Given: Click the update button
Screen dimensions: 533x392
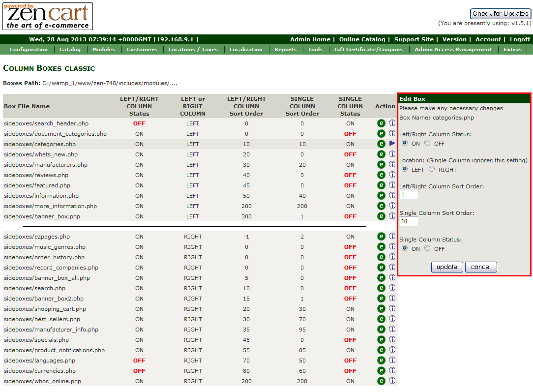Looking at the screenshot, I should point(447,267).
